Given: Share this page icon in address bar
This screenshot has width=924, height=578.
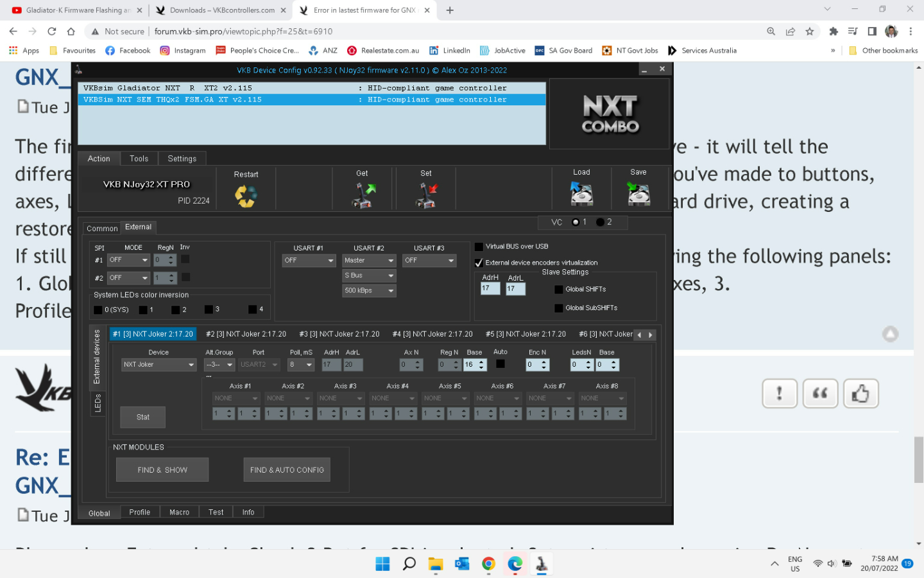Looking at the screenshot, I should 791,31.
